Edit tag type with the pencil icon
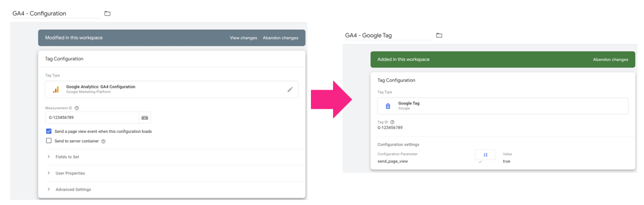This screenshot has height=205, width=644. click(290, 90)
